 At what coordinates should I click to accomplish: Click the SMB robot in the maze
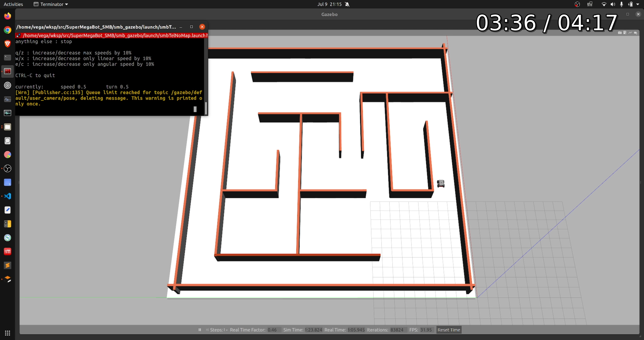click(x=441, y=184)
